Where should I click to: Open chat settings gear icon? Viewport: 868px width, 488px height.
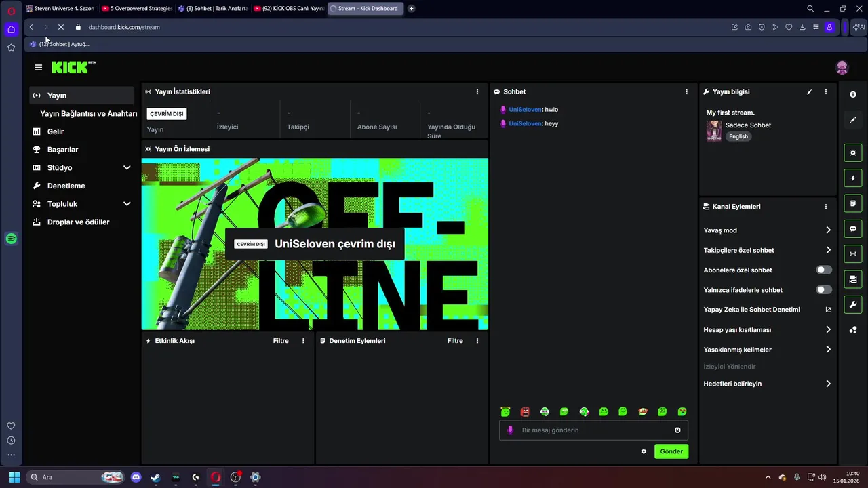coord(644,451)
